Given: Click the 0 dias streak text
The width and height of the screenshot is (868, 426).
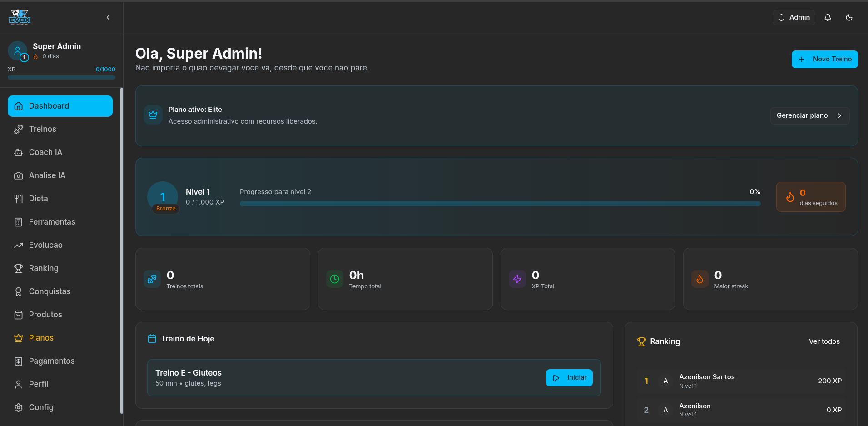Looking at the screenshot, I should (50, 56).
